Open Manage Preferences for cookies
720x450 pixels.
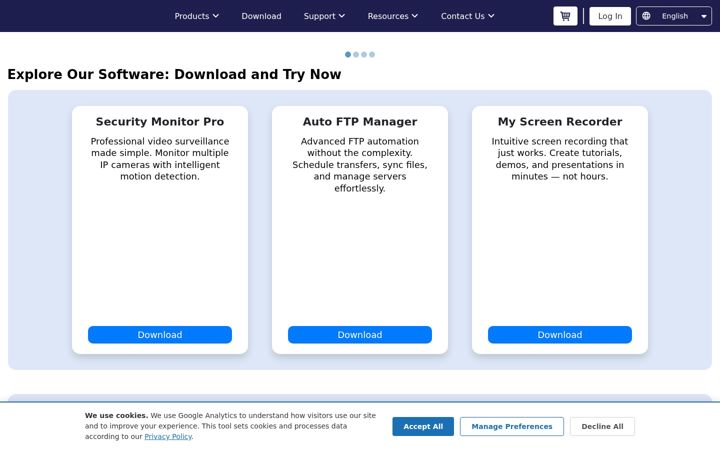click(x=512, y=427)
